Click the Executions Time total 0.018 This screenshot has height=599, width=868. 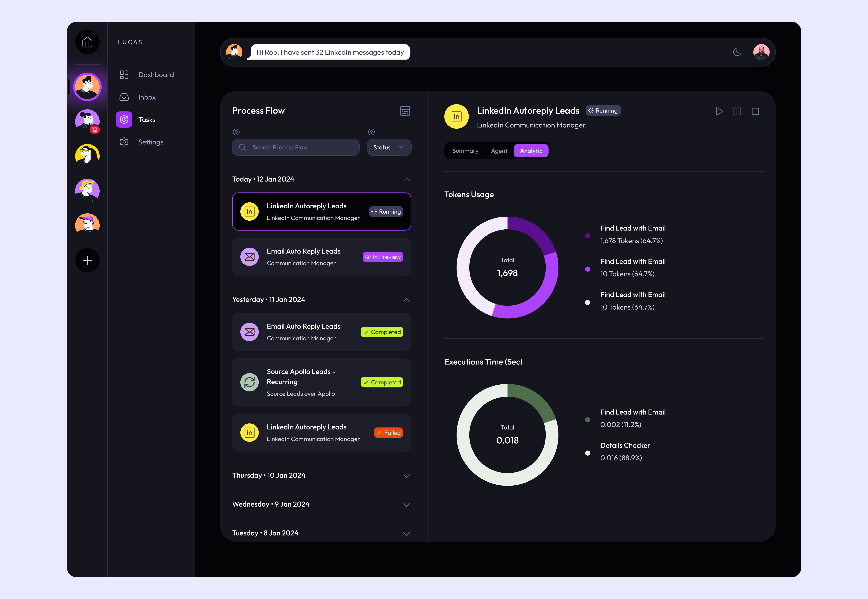coord(507,441)
